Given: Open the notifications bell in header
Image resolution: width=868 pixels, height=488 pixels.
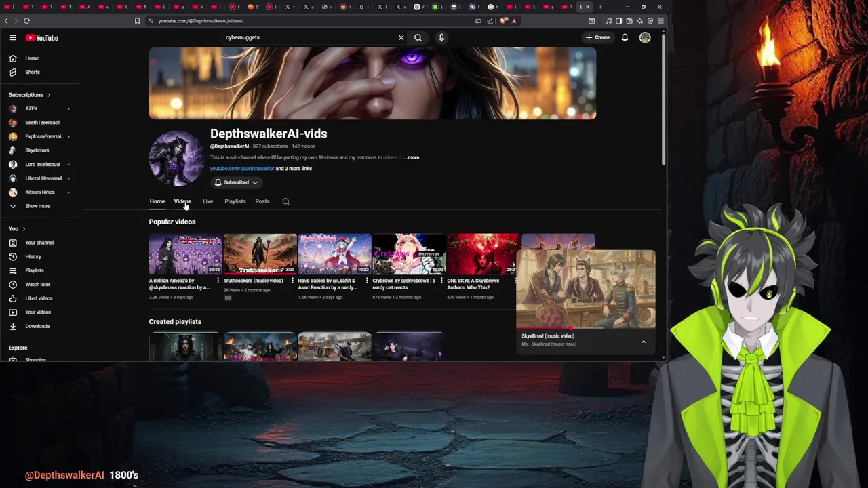Looking at the screenshot, I should [625, 37].
